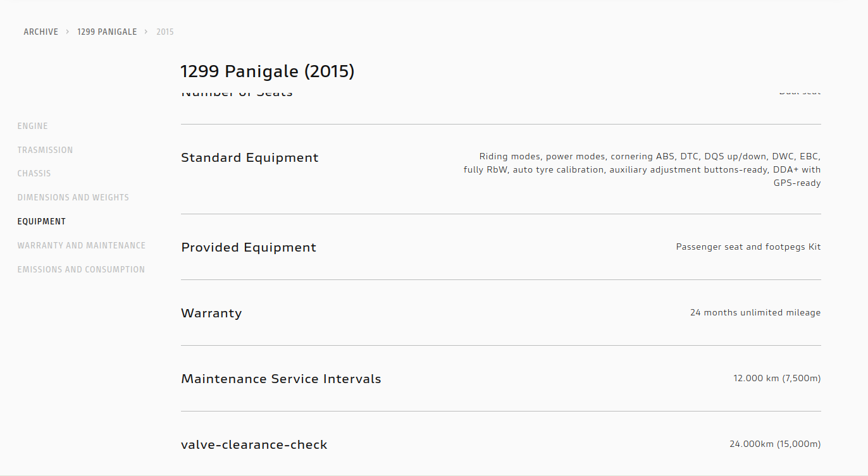Viewport: 868px width, 476px height.
Task: Select the active EQUIPMENT sidebar item
Action: pos(41,221)
